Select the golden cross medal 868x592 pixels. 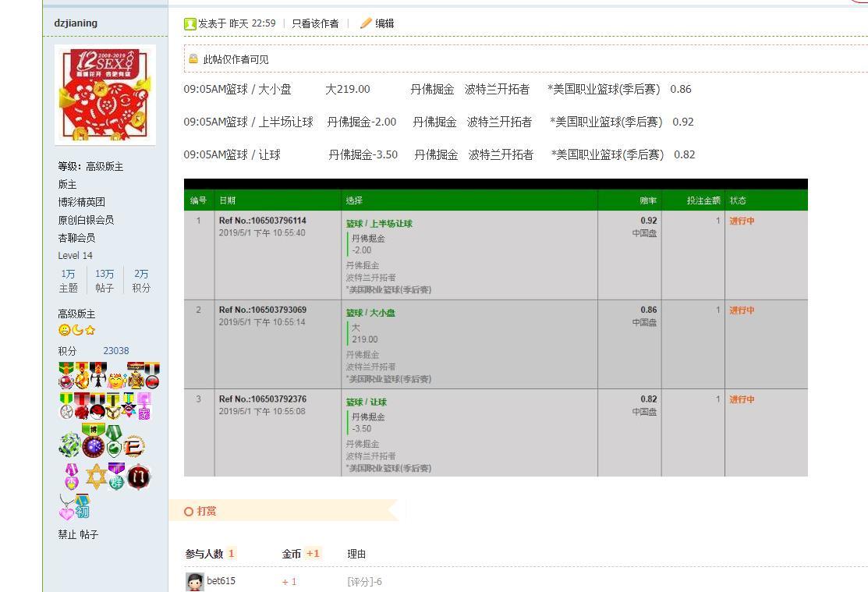pos(136,375)
